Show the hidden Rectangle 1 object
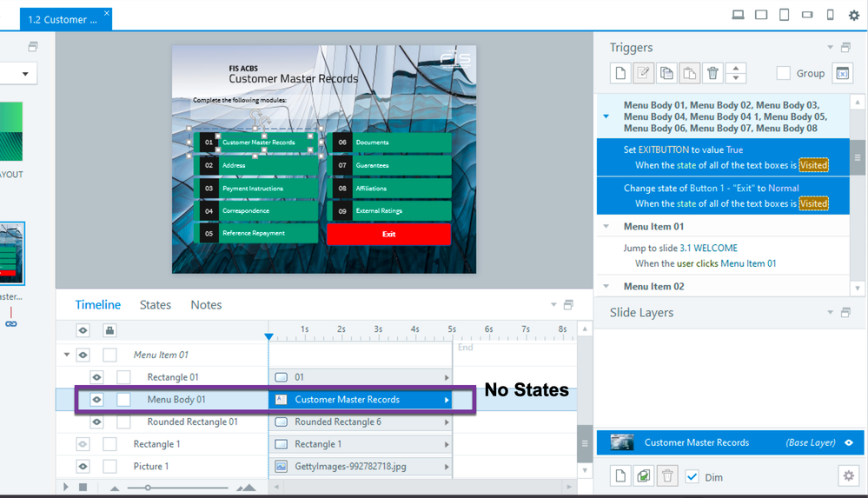Image resolution: width=868 pixels, height=498 pixels. [83, 444]
